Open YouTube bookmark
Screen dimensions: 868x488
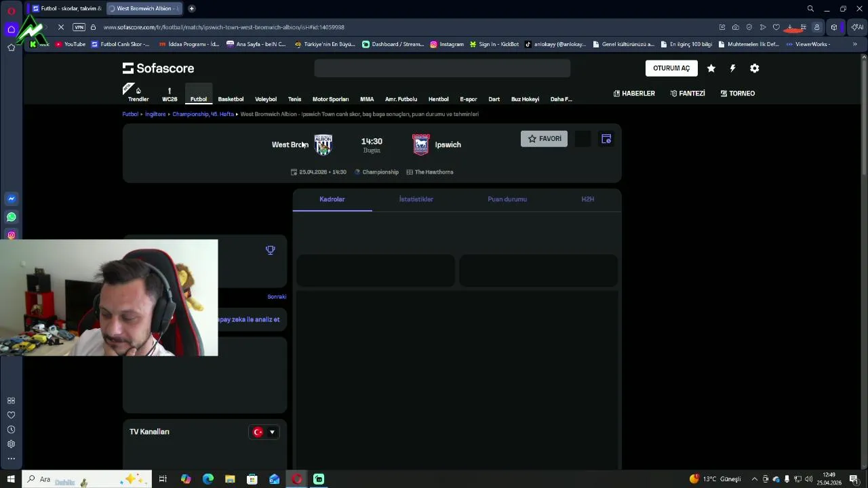point(71,44)
